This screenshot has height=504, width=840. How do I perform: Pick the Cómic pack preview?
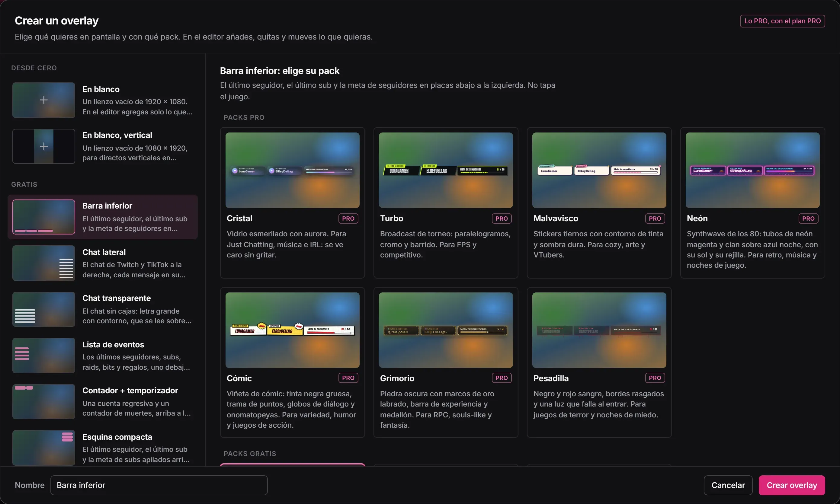(293, 330)
